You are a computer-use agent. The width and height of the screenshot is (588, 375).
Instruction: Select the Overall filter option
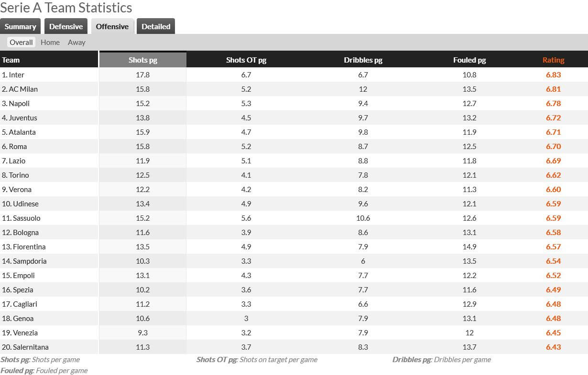pos(21,43)
